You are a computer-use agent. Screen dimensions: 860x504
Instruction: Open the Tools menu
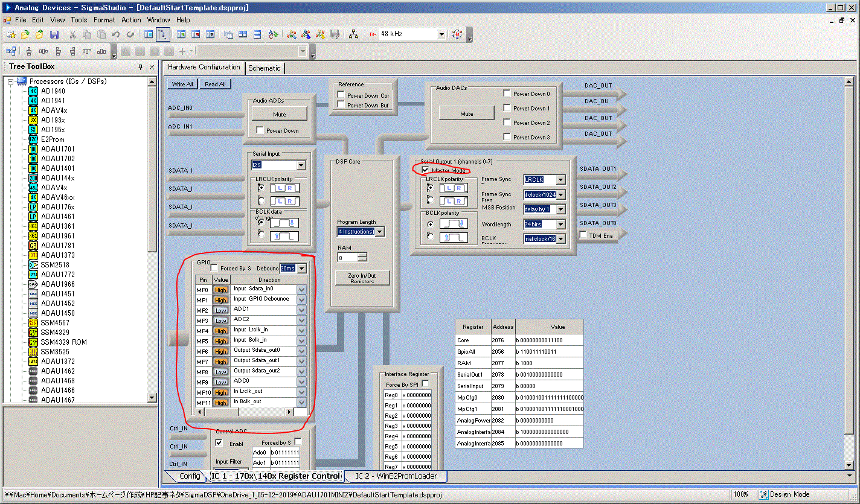coord(79,20)
